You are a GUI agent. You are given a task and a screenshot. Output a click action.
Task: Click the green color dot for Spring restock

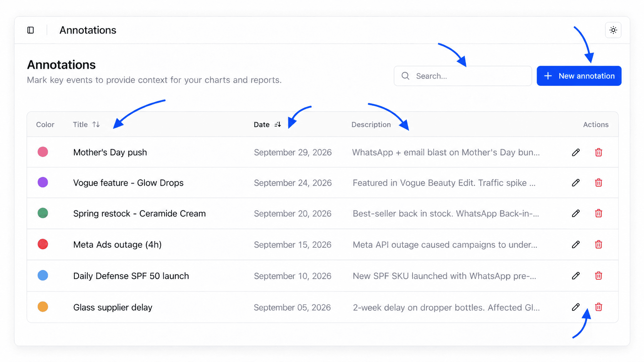pos(43,213)
